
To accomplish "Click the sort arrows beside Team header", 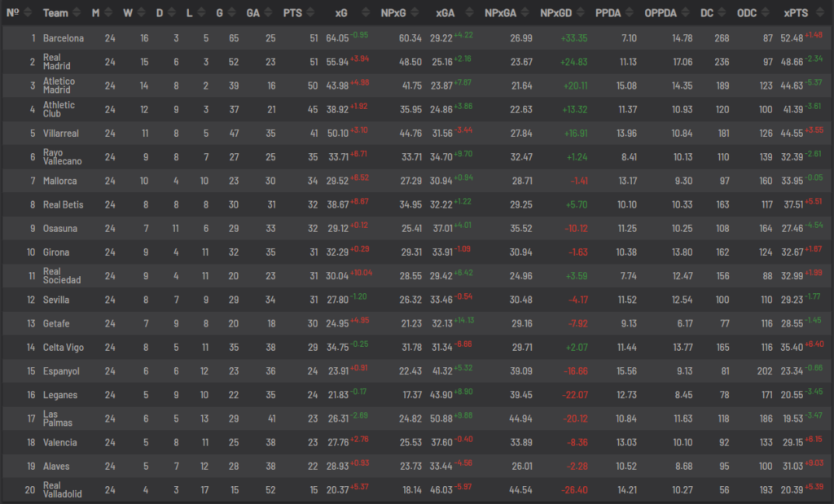I will [x=76, y=13].
